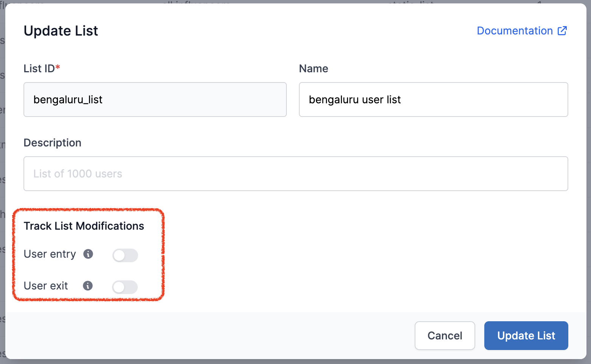Click the List ID label
591x364 pixels.
coord(42,68)
